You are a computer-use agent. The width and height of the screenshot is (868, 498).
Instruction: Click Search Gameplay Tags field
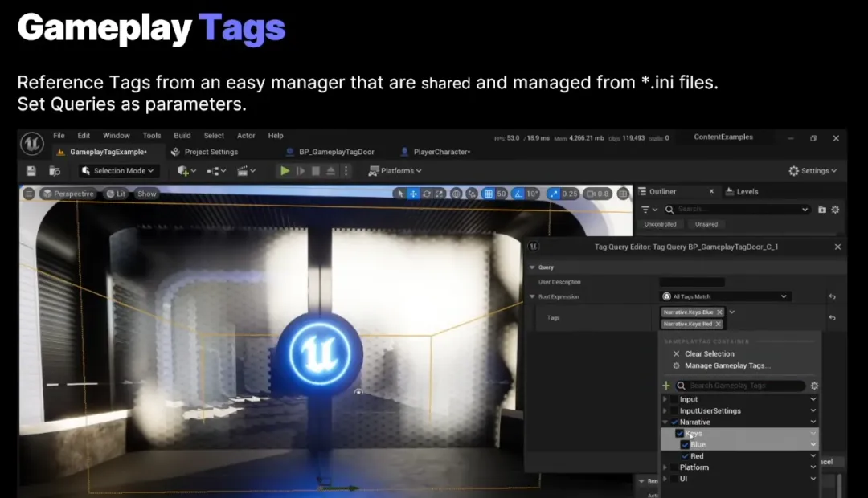(740, 385)
